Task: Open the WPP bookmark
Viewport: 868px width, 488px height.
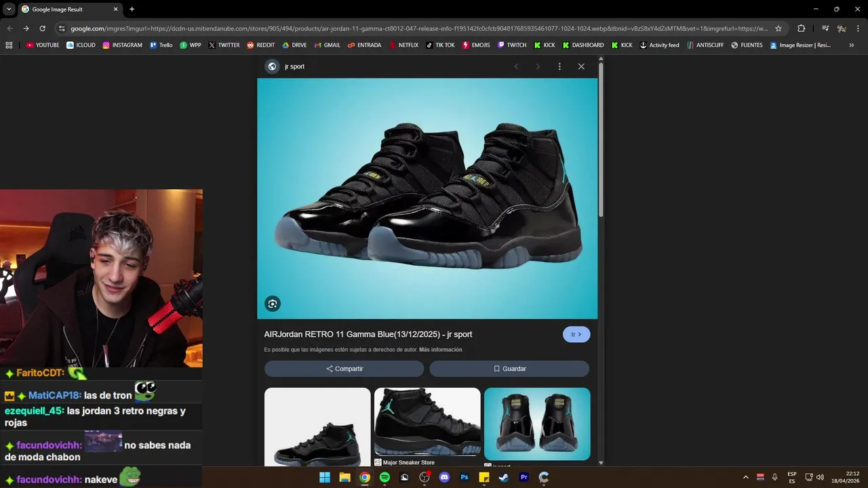Action: [191, 45]
